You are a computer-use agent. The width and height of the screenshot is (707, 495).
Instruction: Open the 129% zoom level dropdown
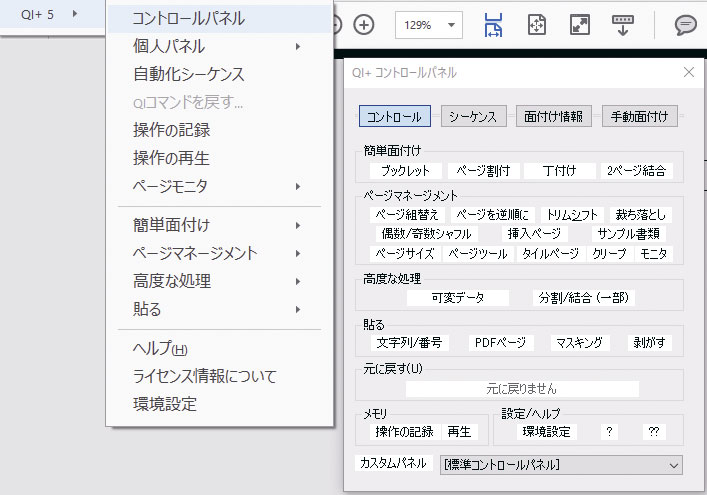429,25
